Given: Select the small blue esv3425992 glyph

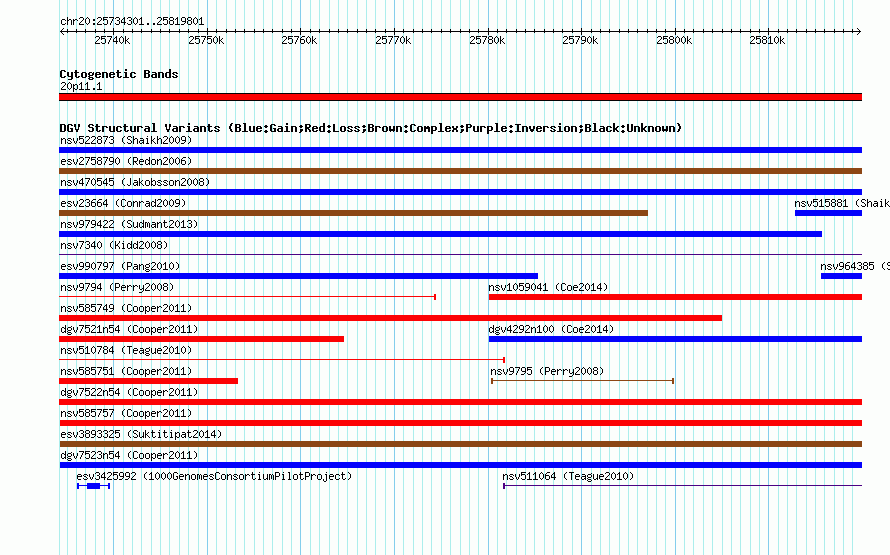Looking at the screenshot, I should (x=94, y=486).
